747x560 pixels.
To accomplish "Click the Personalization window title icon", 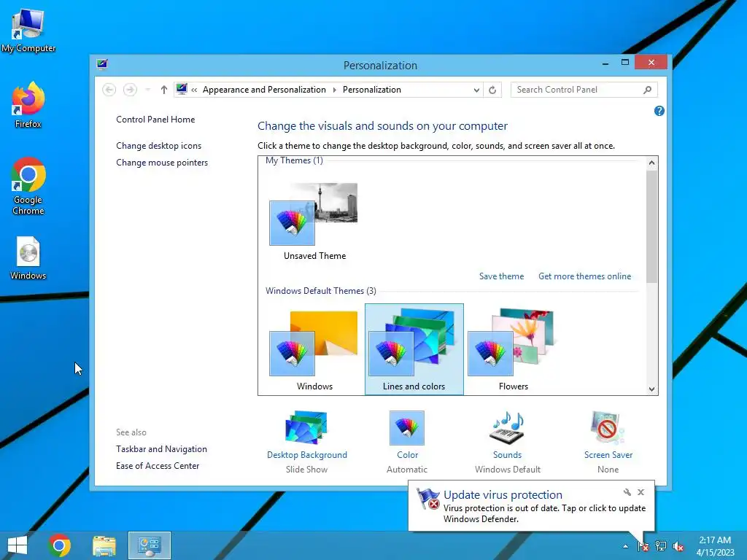I will pos(102,64).
